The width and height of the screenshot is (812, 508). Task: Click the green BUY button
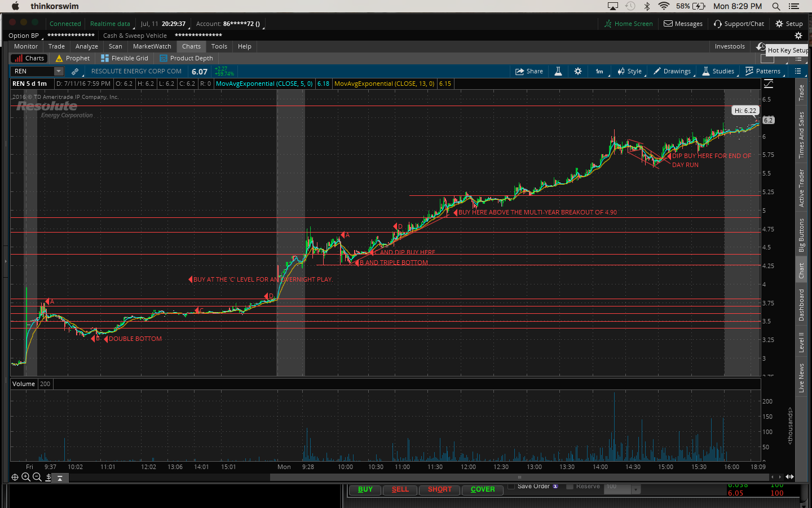pyautogui.click(x=365, y=490)
